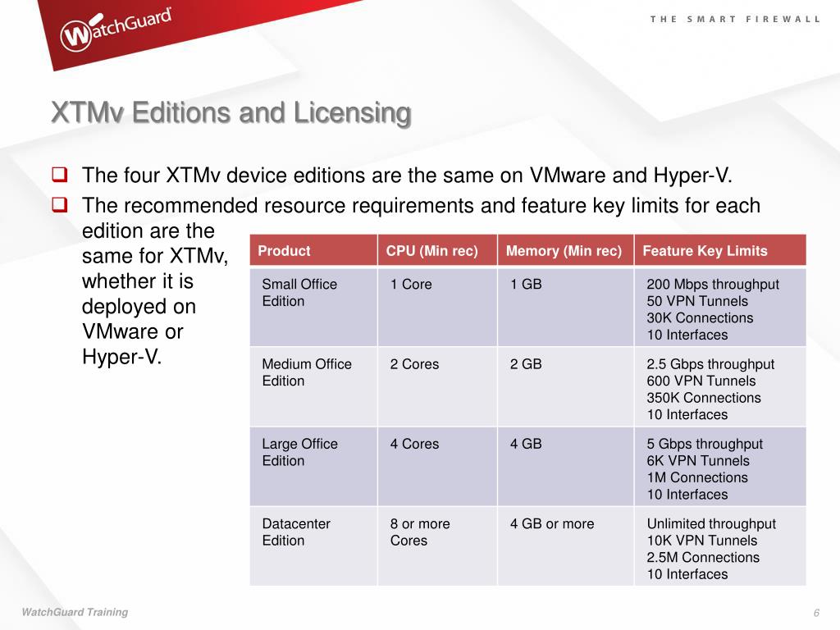Click '600 VPN Tunnels' text
Image resolution: width=840 pixels, height=630 pixels.
tap(701, 381)
